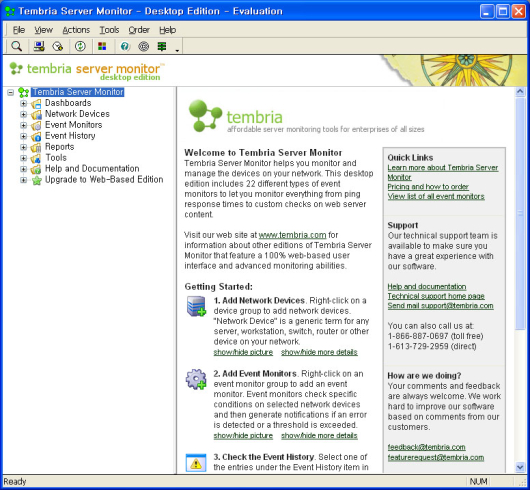Click the four colored squares dashboard icon

[102, 46]
